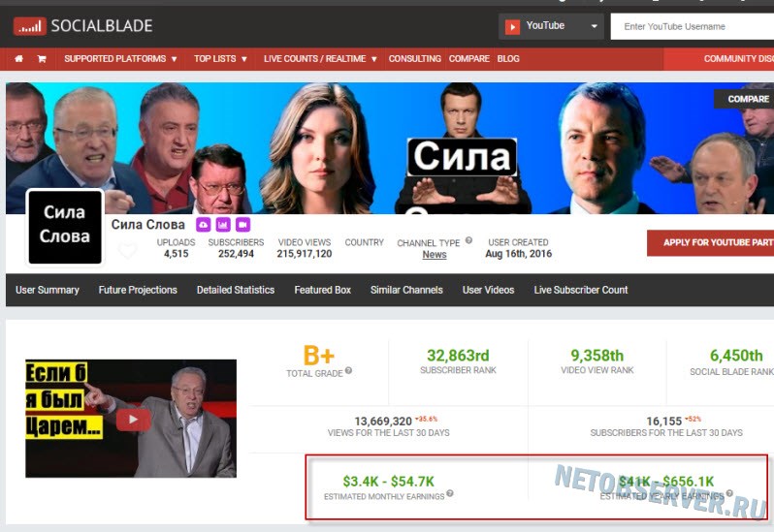Open the Blog menu item
This screenshot has height=532, width=774.
click(508, 59)
